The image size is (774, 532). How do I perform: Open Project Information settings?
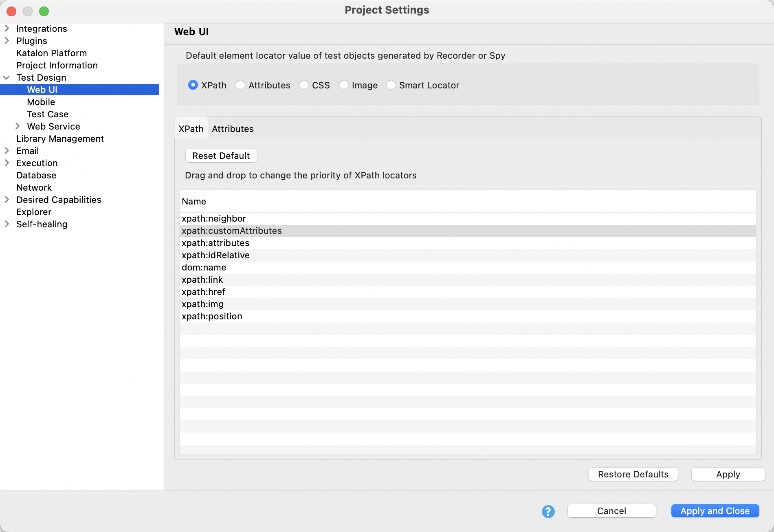click(x=57, y=65)
